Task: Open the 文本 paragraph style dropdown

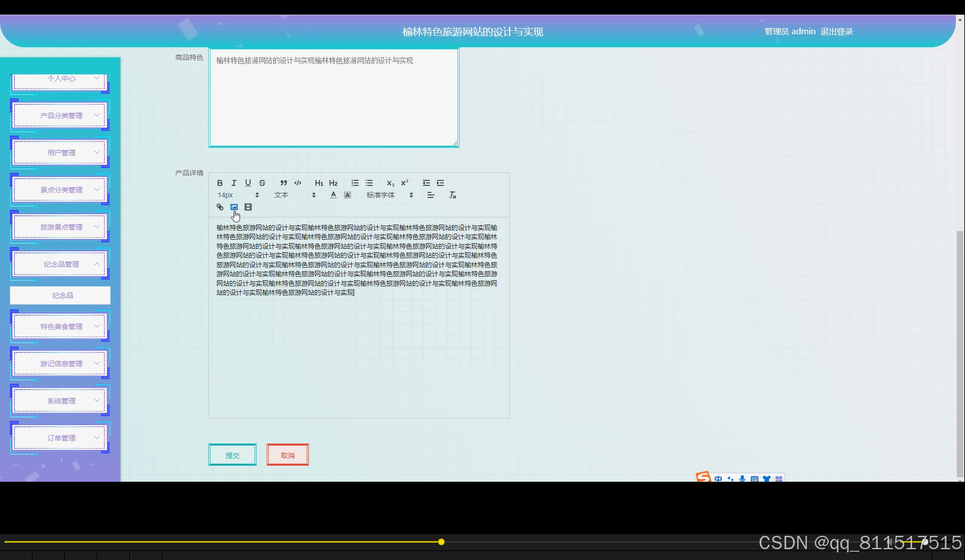Action: point(295,195)
